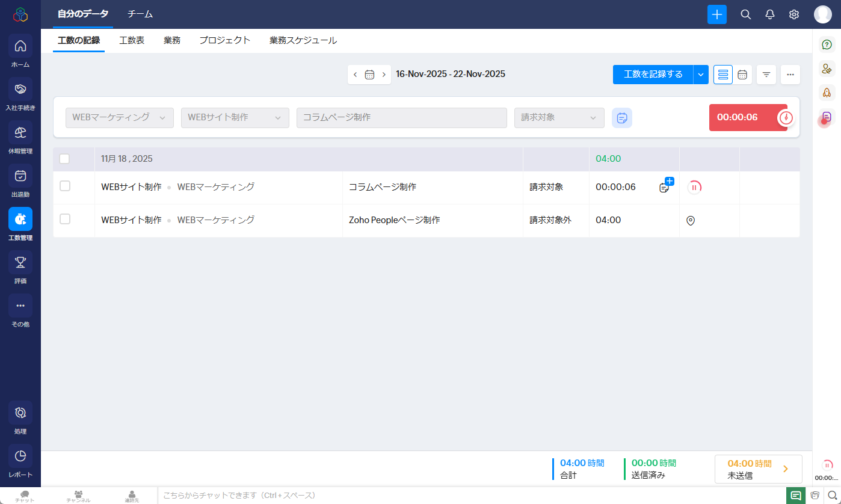841x504 pixels.
Task: Switch to calendar view icon
Action: pos(742,75)
